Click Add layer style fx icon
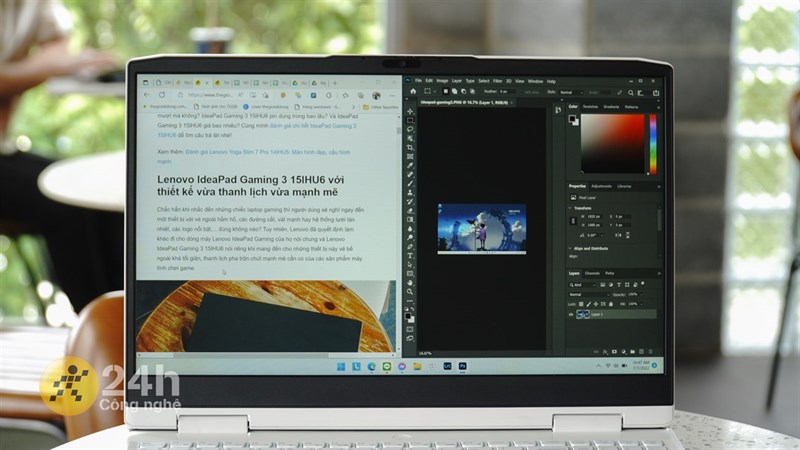 click(x=606, y=352)
